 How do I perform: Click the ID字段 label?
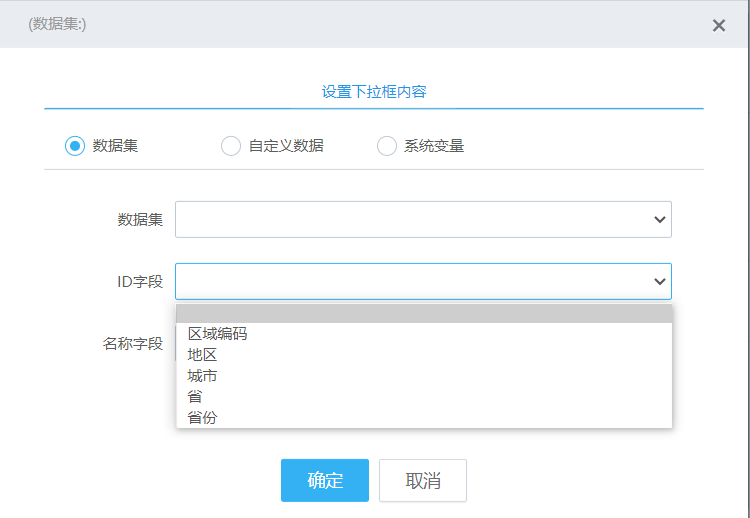tap(140, 281)
